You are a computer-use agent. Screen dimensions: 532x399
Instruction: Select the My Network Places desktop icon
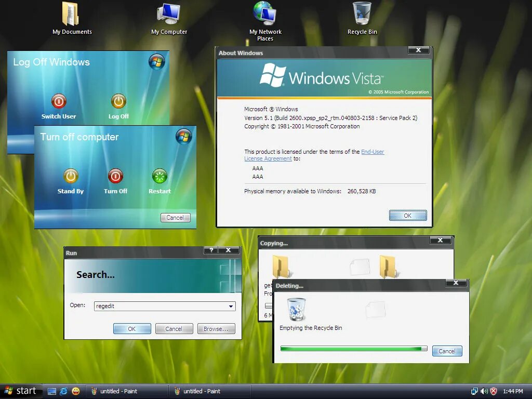265,21
